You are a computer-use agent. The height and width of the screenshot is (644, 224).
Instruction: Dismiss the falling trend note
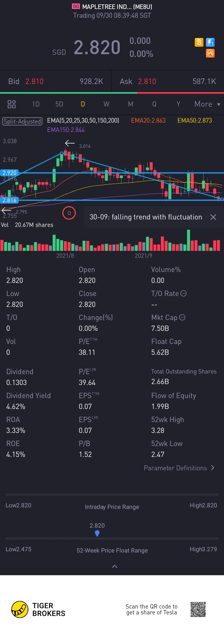[x=213, y=217]
